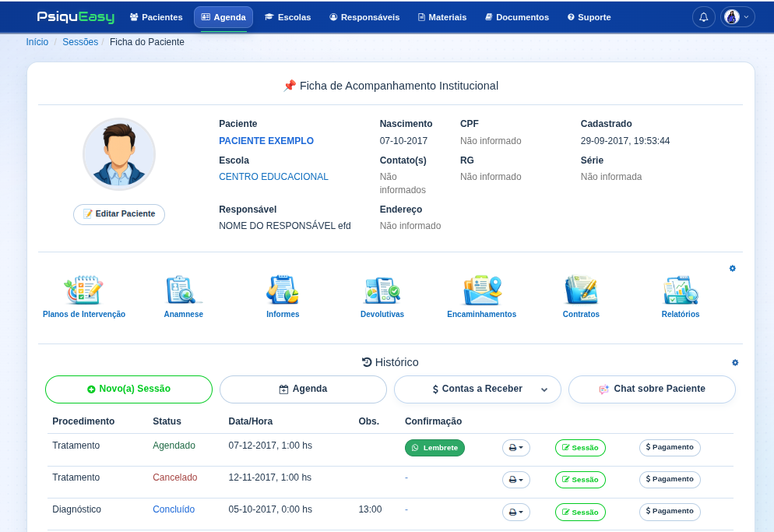Open Planos de Intervenção icon
Screen dimensions: 774x532
pos(84,290)
